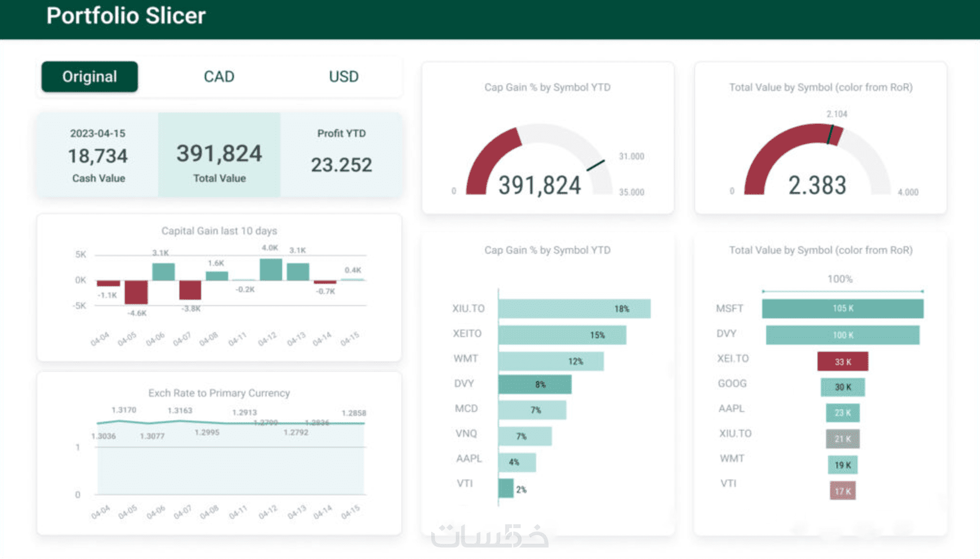Click the 04-05 negative -4.6K bar

pos(136,292)
